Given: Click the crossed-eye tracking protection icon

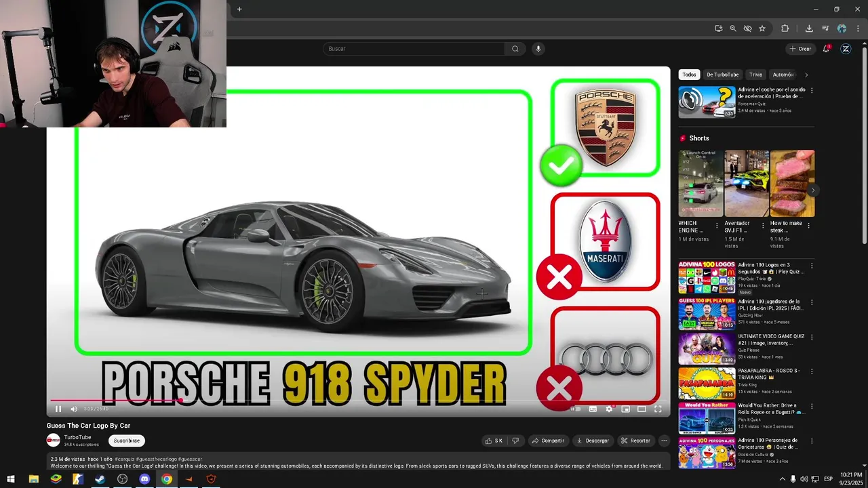Looking at the screenshot, I should click(747, 28).
